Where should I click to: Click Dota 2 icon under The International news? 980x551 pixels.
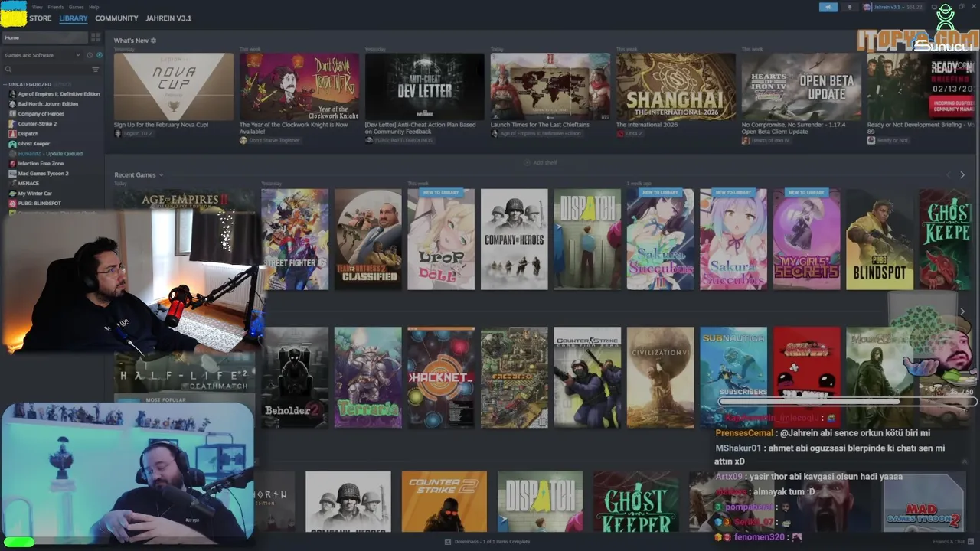pos(620,134)
